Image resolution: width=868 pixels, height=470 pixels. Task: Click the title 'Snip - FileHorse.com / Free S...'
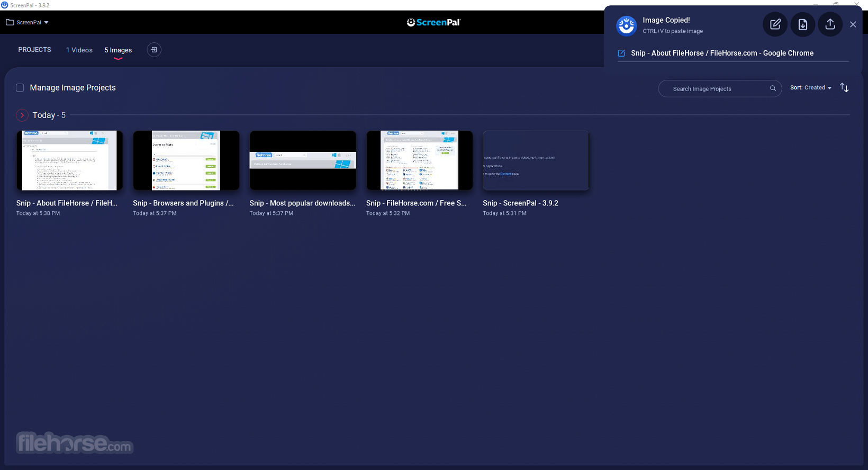click(416, 203)
